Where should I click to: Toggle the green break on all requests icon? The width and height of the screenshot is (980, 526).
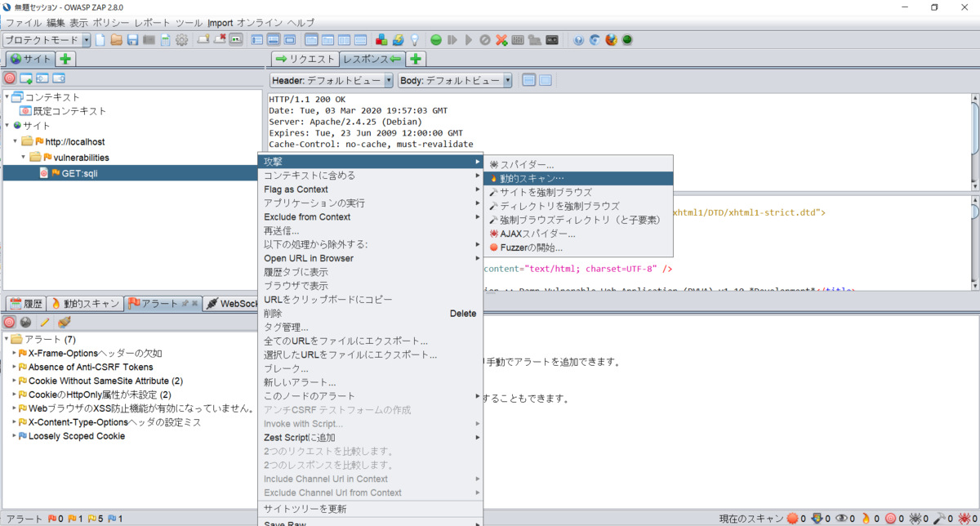click(436, 39)
